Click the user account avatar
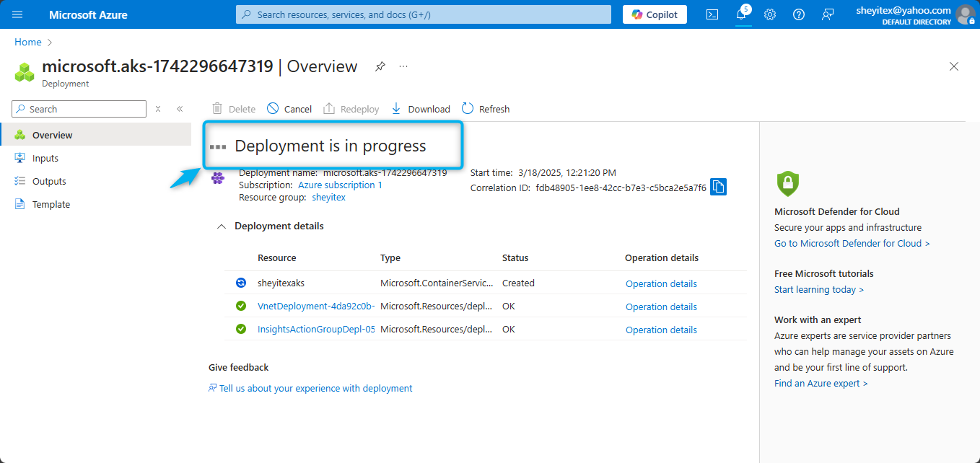The image size is (980, 463). click(965, 14)
